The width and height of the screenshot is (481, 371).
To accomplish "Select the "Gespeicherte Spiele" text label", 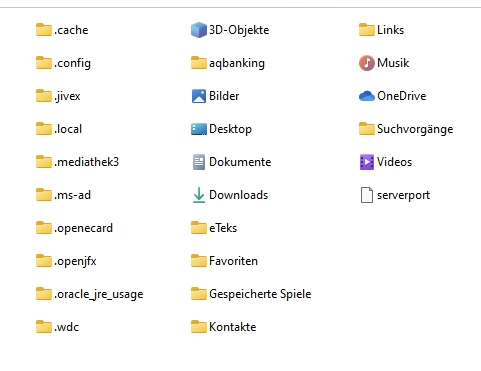I will (x=260, y=294).
